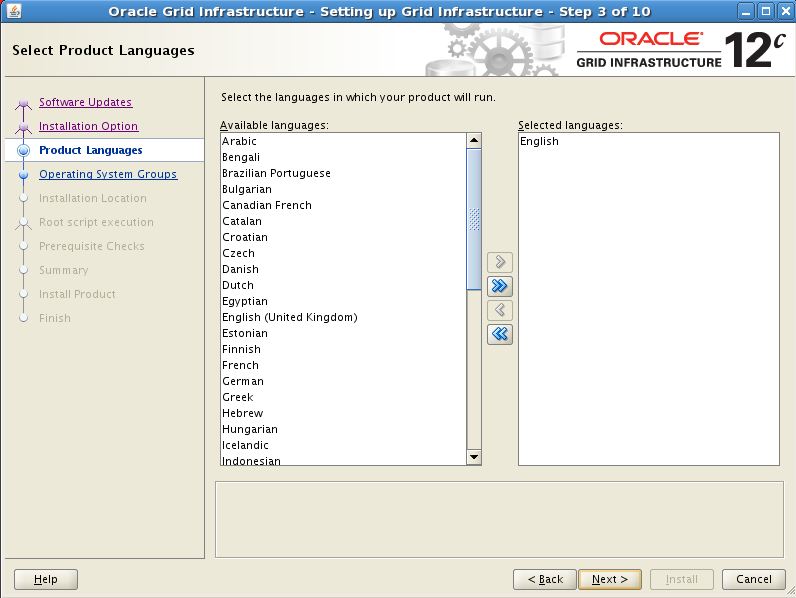This screenshot has height=598, width=796.
Task: Click the Install Product step label
Action: pos(77,294)
